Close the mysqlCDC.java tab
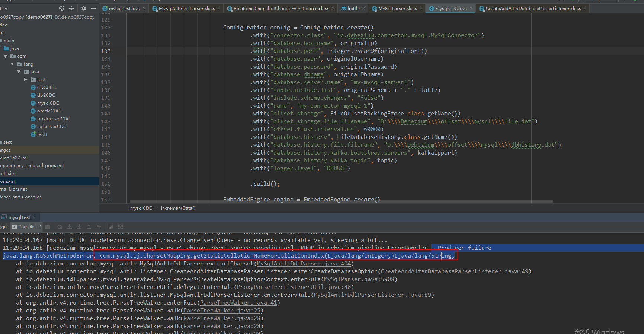This screenshot has width=644, height=334. pos(471,9)
